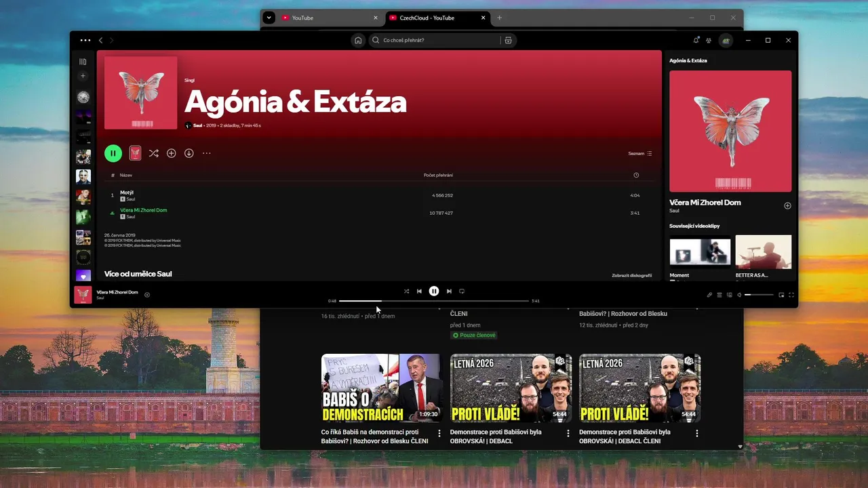Open 'Moment' related video thumbnail

(x=701, y=251)
